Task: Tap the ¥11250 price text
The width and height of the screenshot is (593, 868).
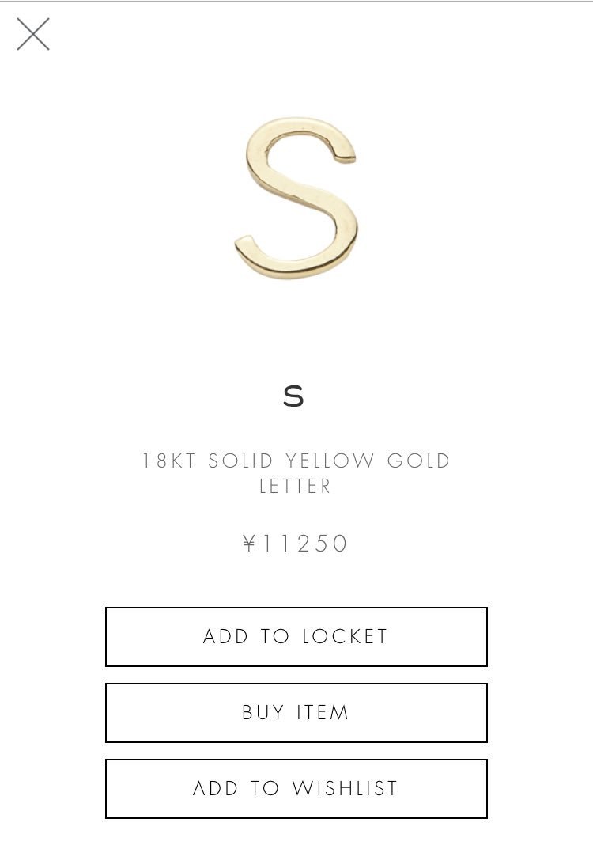Action: pos(296,544)
